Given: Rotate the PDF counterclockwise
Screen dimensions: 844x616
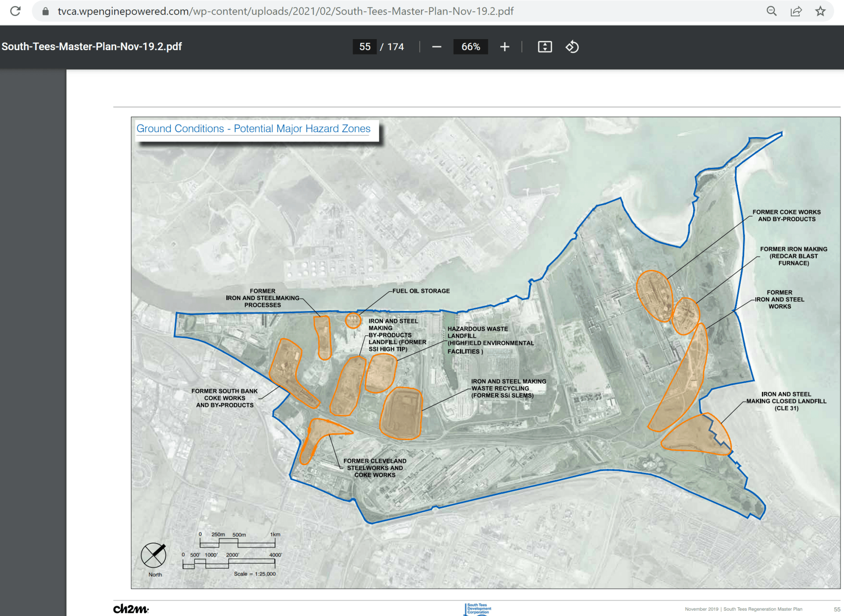Looking at the screenshot, I should [x=572, y=47].
